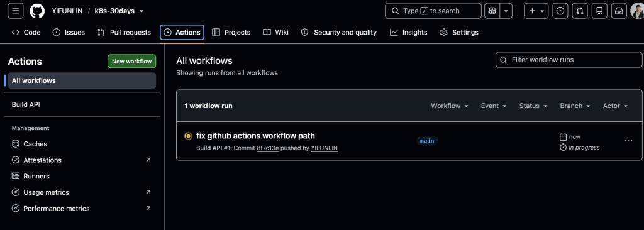Open the k8s-30days repository switcher
The width and height of the screenshot is (644, 230).
tap(119, 11)
